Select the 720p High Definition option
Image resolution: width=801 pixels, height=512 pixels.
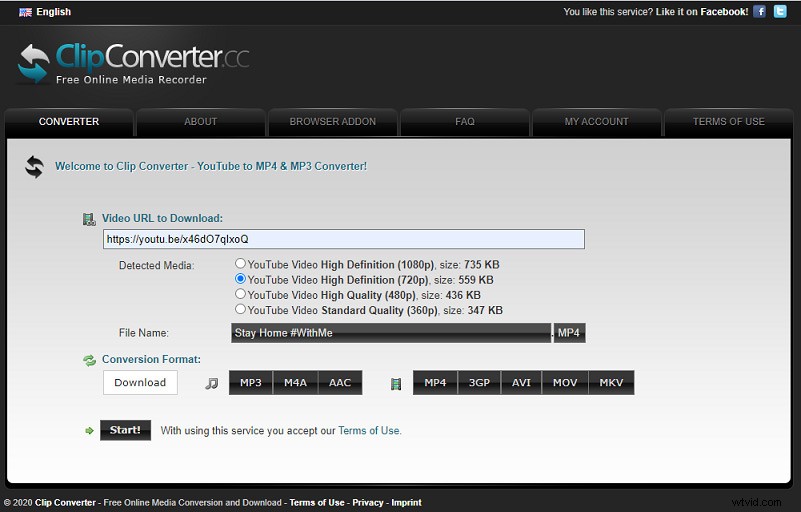[240, 279]
